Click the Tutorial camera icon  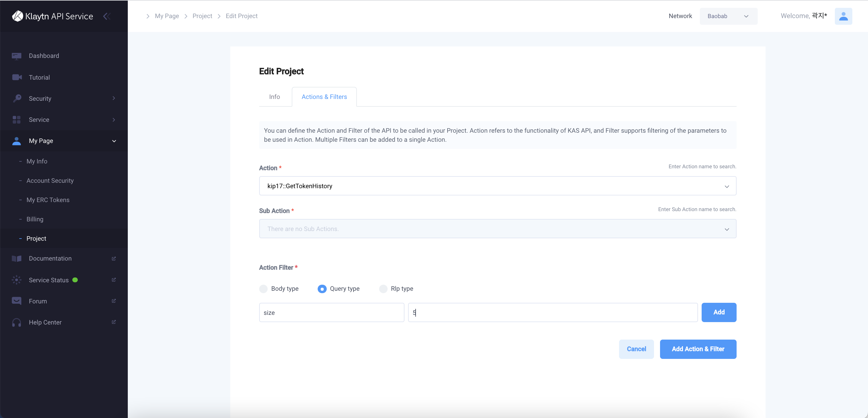pyautogui.click(x=17, y=77)
